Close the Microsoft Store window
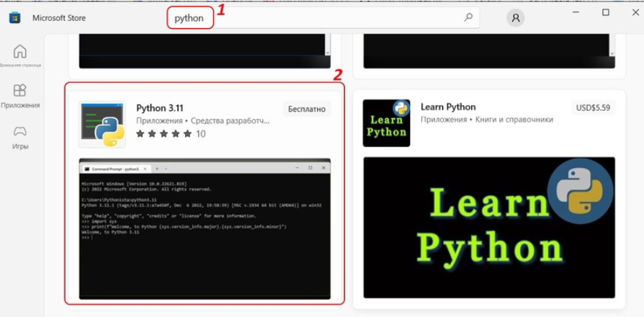644x317 pixels. point(635,13)
